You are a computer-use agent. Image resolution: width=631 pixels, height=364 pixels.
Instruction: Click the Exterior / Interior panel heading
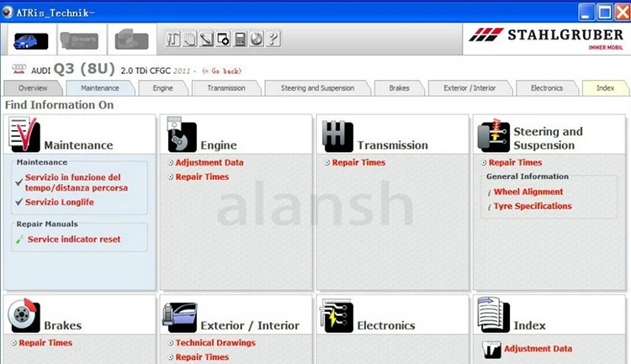point(250,325)
